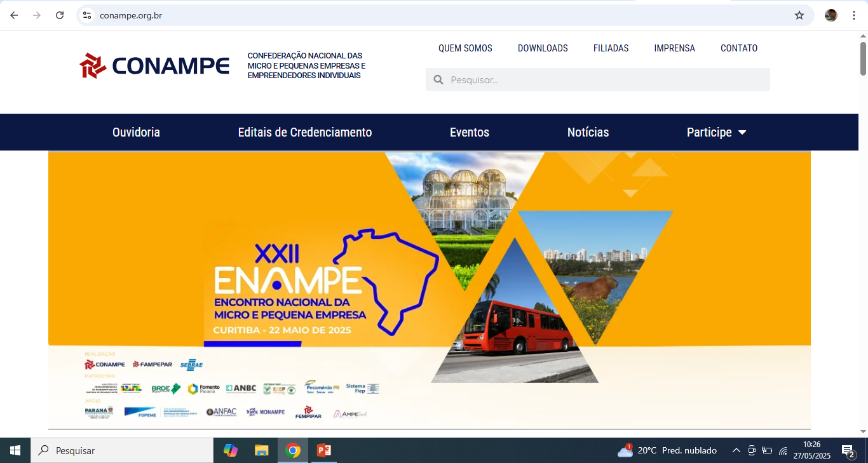The width and height of the screenshot is (868, 463).
Task: Click the taskbar Pesquisar search box
Action: pyautogui.click(x=122, y=450)
